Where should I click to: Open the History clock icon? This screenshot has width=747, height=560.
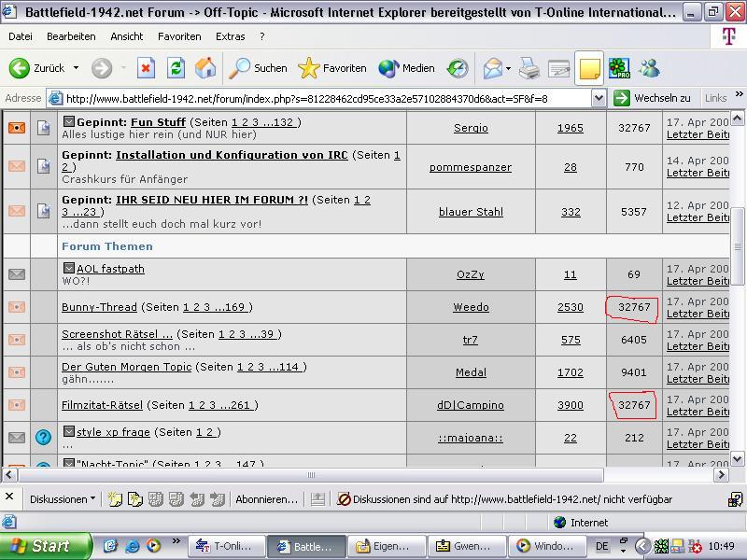(458, 68)
